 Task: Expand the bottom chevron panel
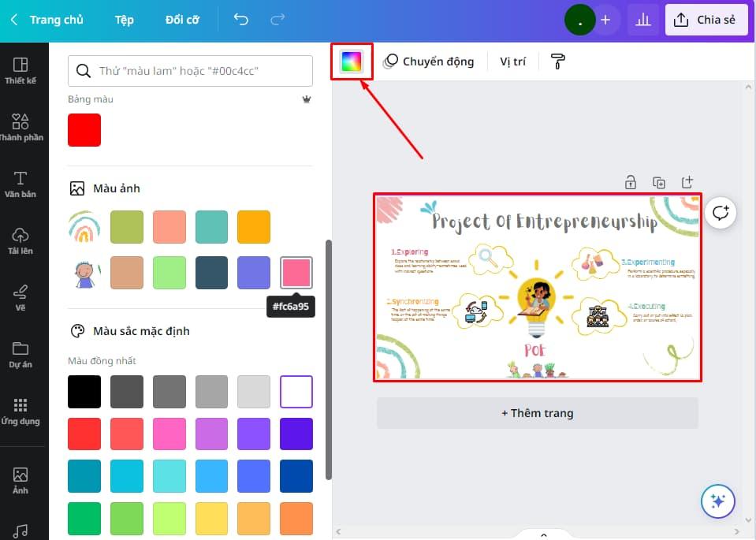tap(543, 534)
